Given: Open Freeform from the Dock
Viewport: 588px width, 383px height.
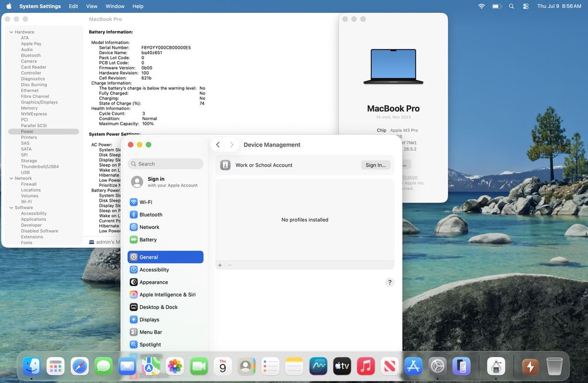Looking at the screenshot, I should [318, 366].
